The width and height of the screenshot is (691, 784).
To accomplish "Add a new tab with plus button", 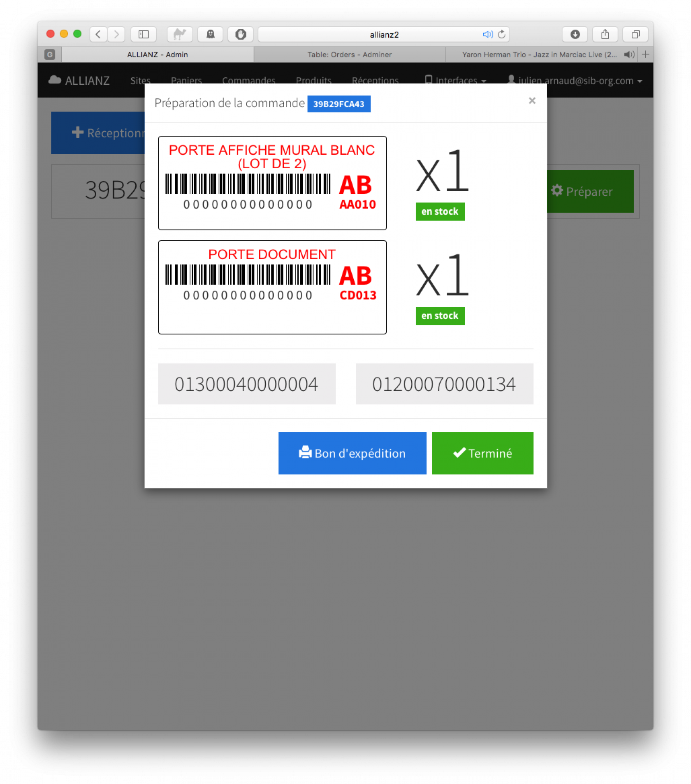I will [645, 55].
